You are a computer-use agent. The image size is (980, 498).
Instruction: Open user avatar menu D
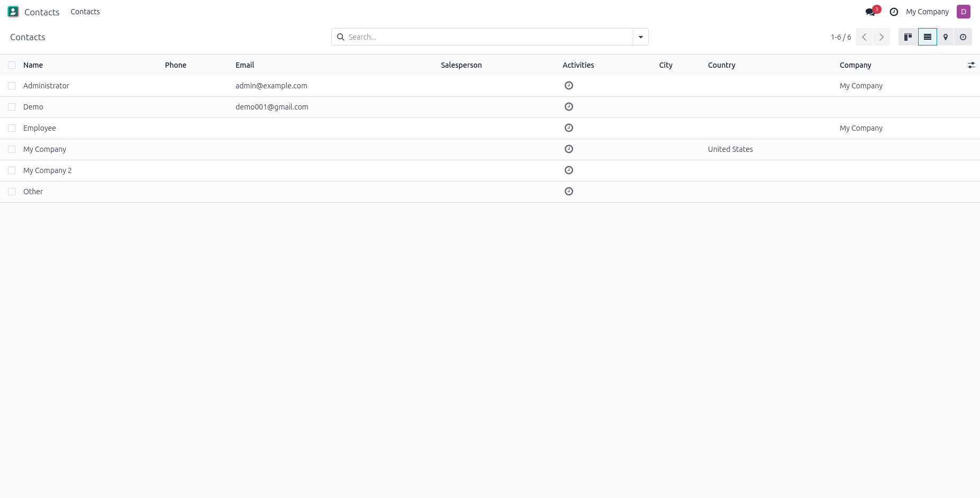pos(963,12)
